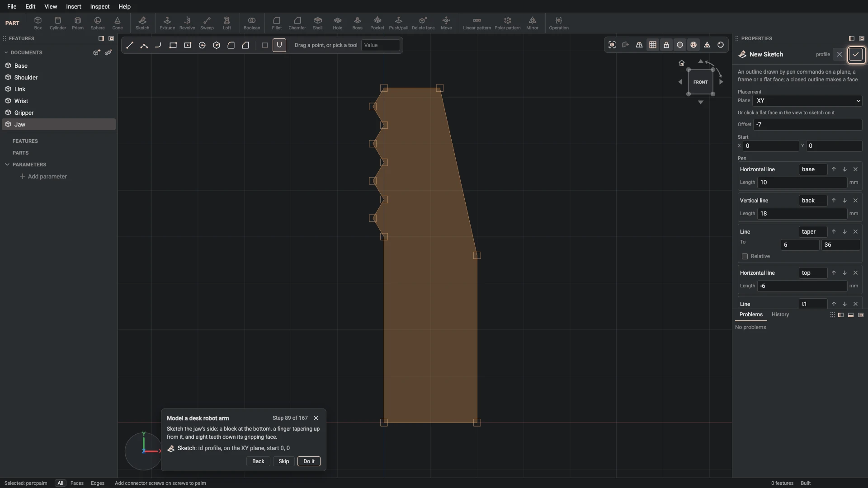Image resolution: width=868 pixels, height=488 pixels.
Task: Click the Skip tutorial button
Action: [284, 461]
